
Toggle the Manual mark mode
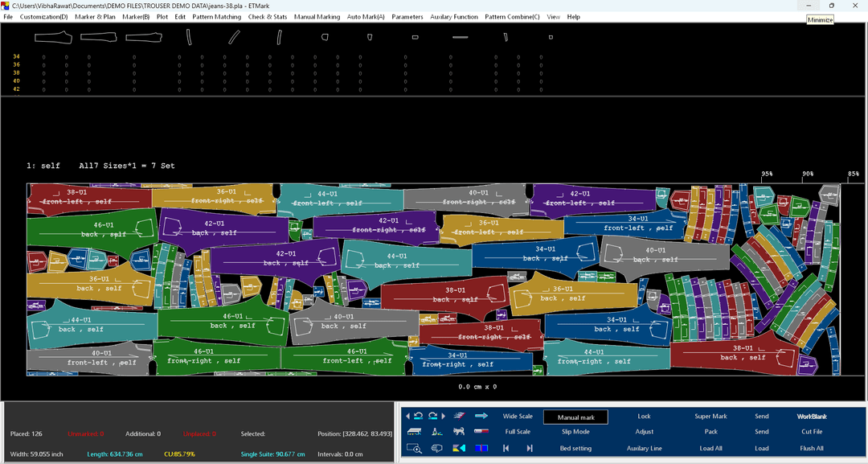coord(575,417)
